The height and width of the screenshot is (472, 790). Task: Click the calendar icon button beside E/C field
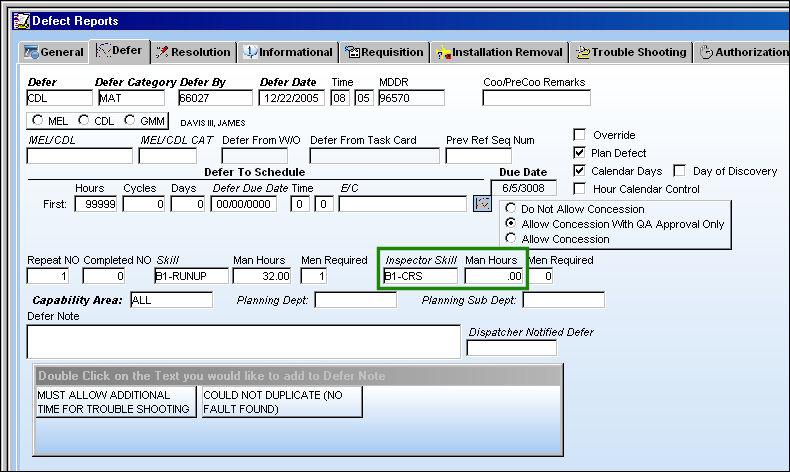click(x=482, y=204)
